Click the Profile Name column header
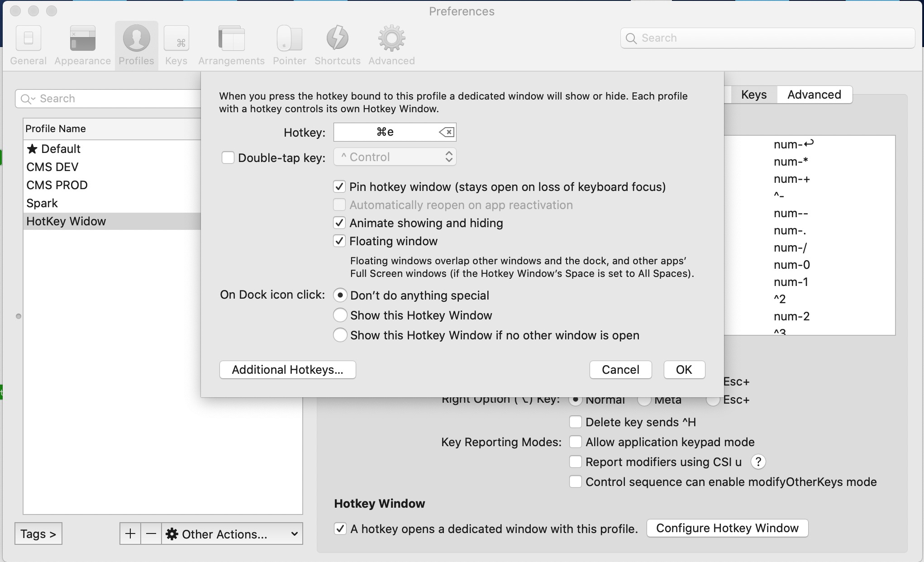The image size is (924, 562). (112, 129)
